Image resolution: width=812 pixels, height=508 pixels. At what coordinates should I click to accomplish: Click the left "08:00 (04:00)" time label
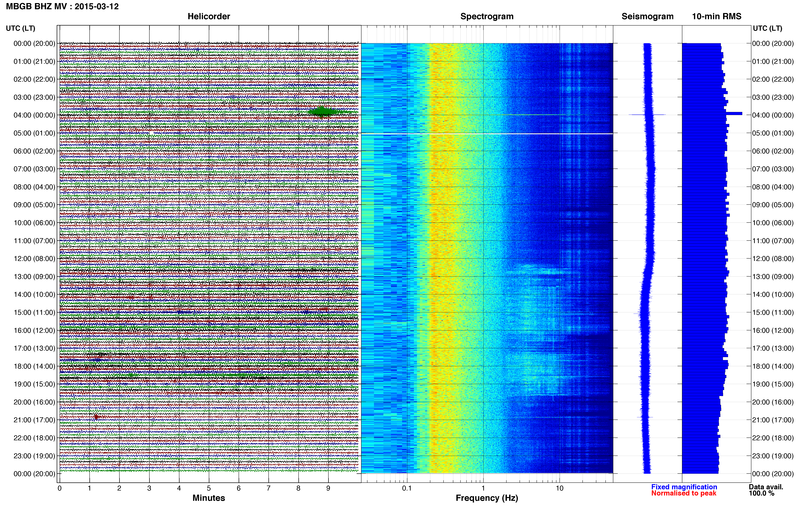tap(34, 187)
